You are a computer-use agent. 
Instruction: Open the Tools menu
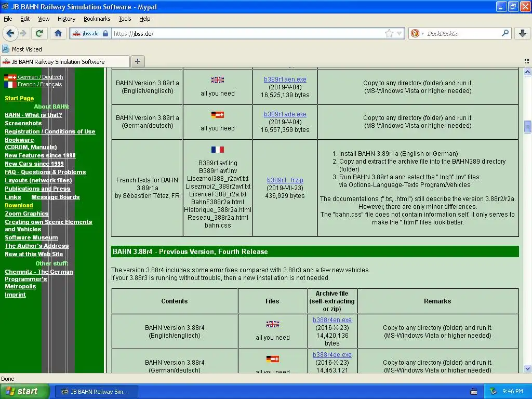pyautogui.click(x=125, y=19)
